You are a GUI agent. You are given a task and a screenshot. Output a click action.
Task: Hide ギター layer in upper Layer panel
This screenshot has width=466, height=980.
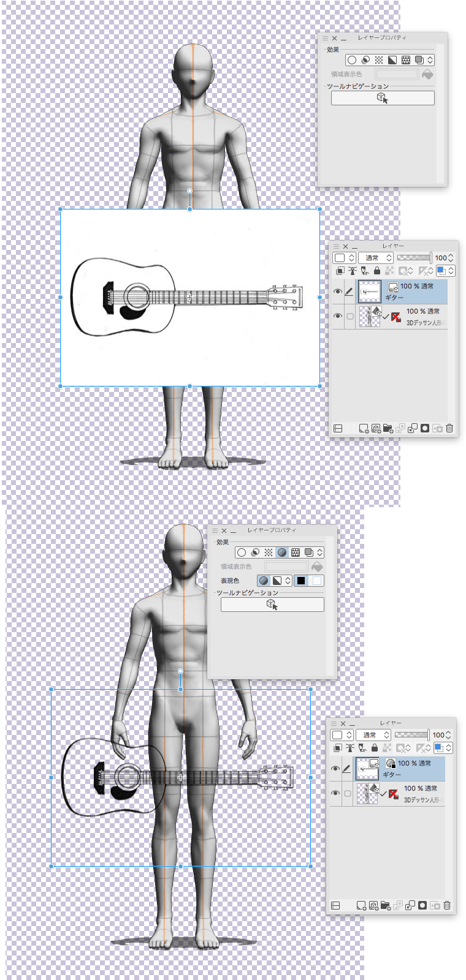[337, 292]
